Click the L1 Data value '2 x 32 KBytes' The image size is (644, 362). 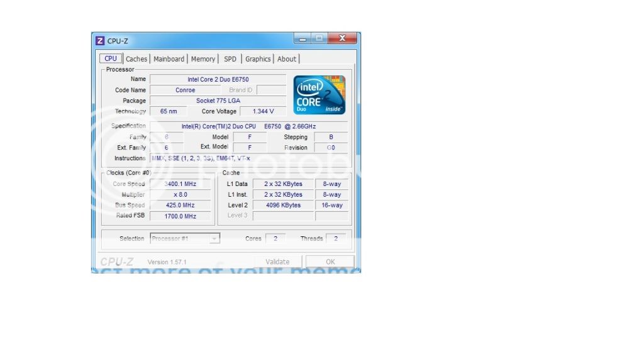tap(284, 184)
